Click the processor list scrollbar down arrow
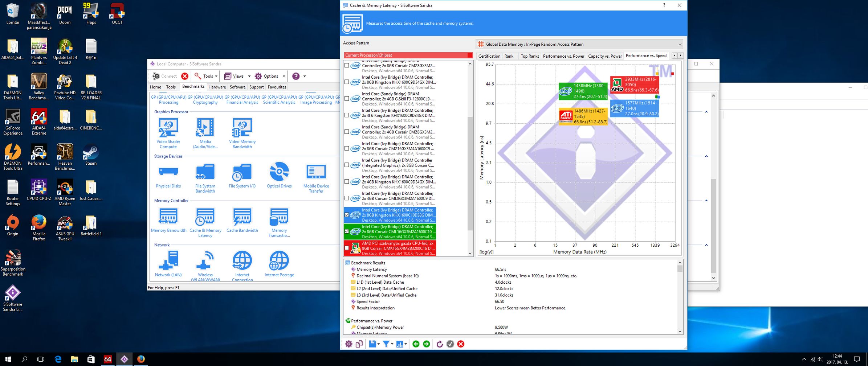Image resolution: width=868 pixels, height=366 pixels. coord(470,253)
